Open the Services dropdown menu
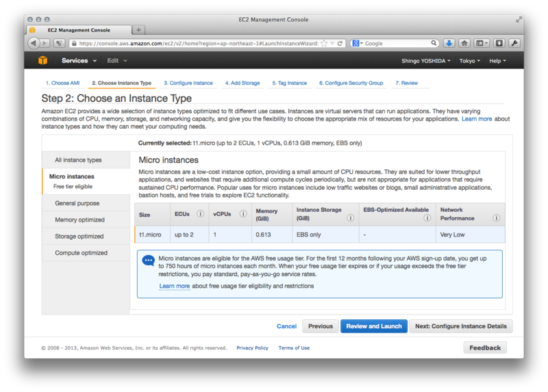Viewport: 548px width, 392px height. tap(79, 60)
